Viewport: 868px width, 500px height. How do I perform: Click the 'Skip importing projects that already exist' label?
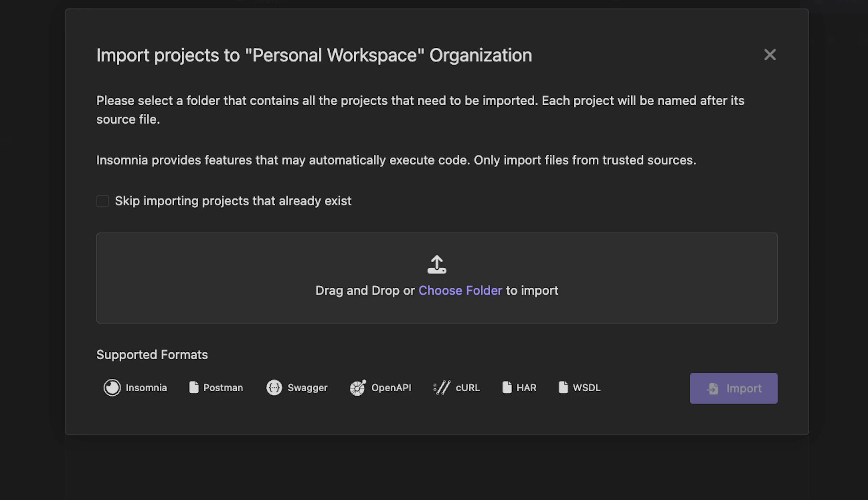233,201
